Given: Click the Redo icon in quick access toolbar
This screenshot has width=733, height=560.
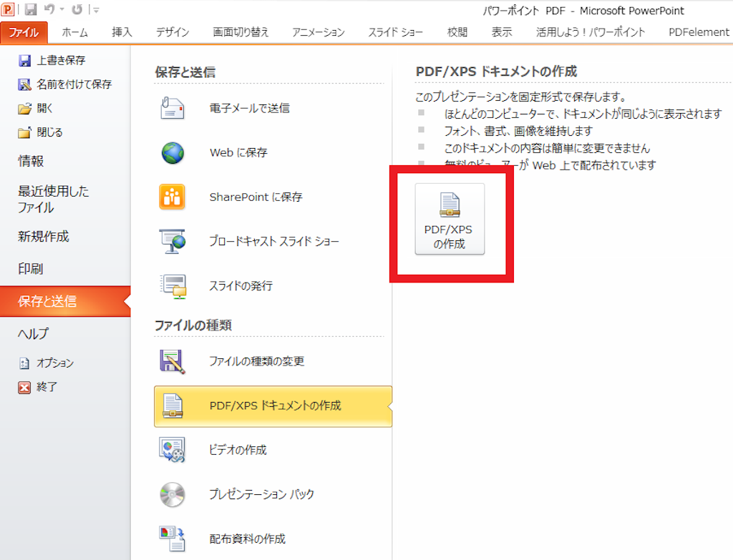Looking at the screenshot, I should [x=77, y=9].
